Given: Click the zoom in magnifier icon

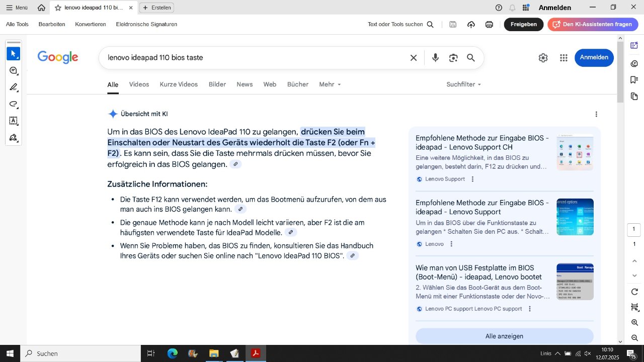Looking at the screenshot, I should click(x=634, y=322).
